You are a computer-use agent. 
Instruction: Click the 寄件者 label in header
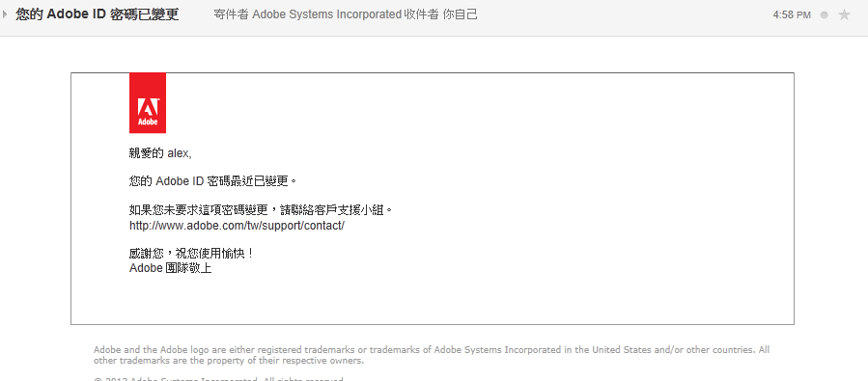(x=232, y=14)
